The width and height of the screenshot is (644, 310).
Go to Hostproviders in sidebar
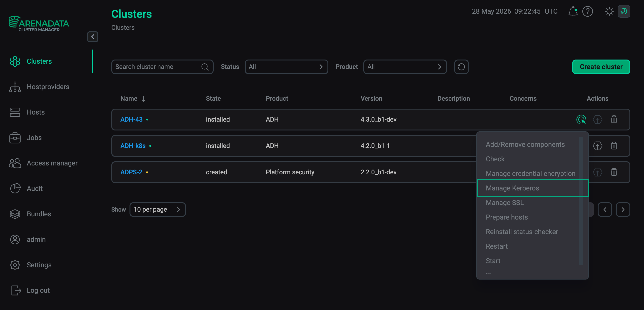coord(39,87)
